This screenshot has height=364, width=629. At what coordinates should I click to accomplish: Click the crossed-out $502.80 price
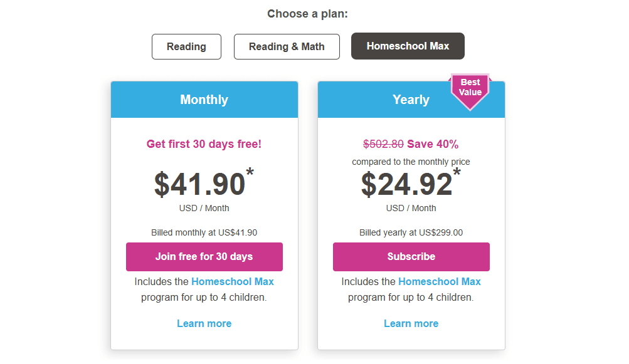tap(383, 143)
